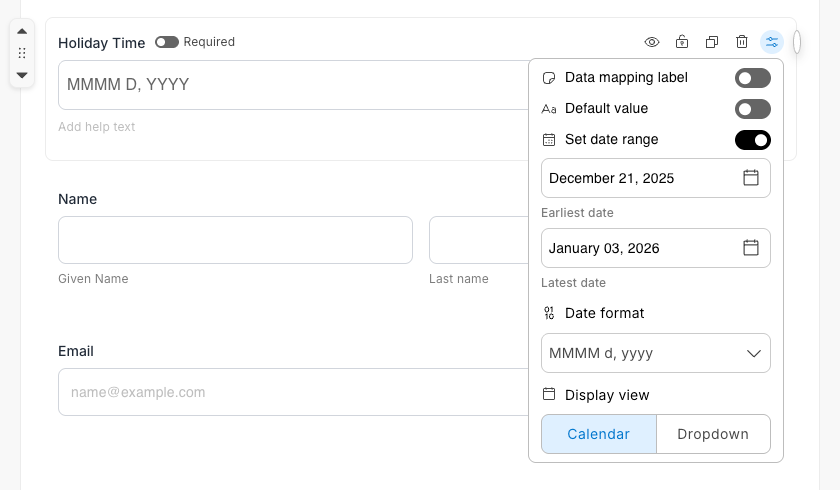Expand the Date format dropdown
Screen dimensions: 840x490
coord(655,353)
